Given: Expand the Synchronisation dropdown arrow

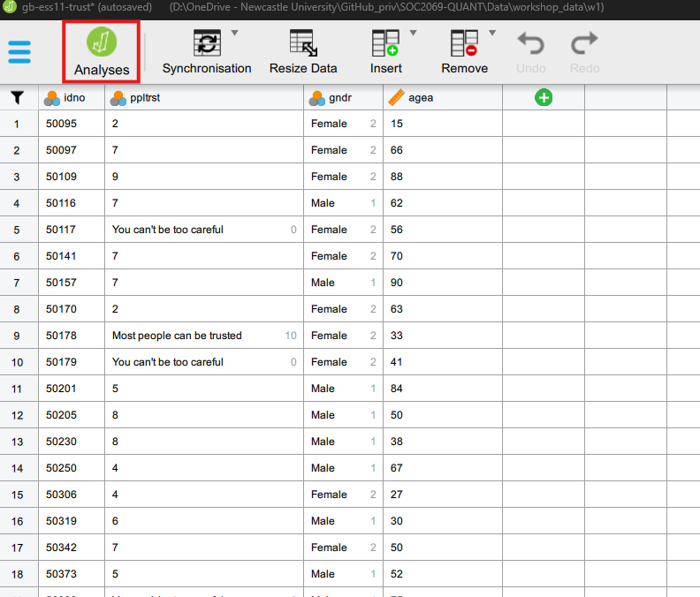Looking at the screenshot, I should click(234, 34).
